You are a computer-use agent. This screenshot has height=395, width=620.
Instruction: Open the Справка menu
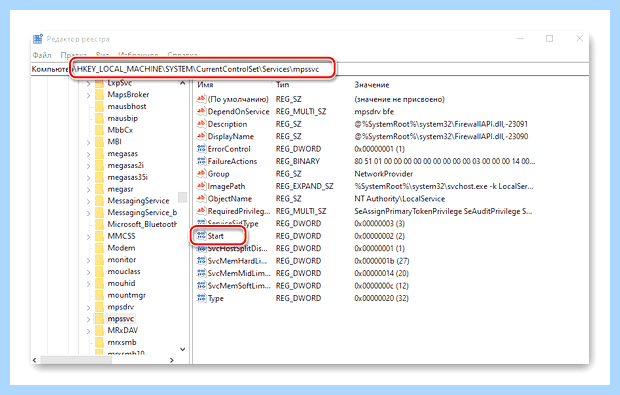pyautogui.click(x=182, y=55)
